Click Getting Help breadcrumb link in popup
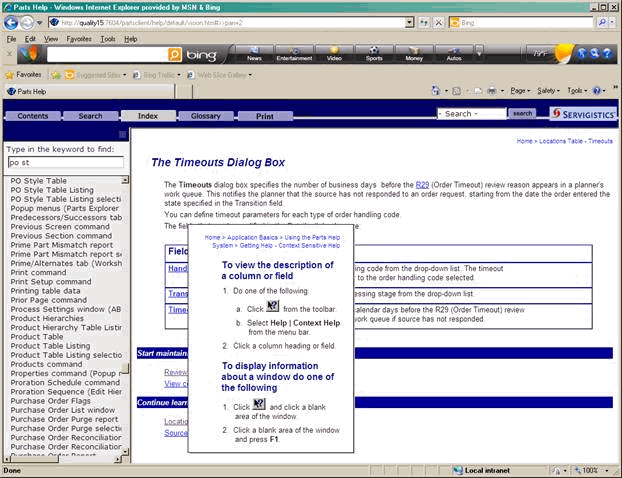This screenshot has width=622, height=478. (x=256, y=246)
